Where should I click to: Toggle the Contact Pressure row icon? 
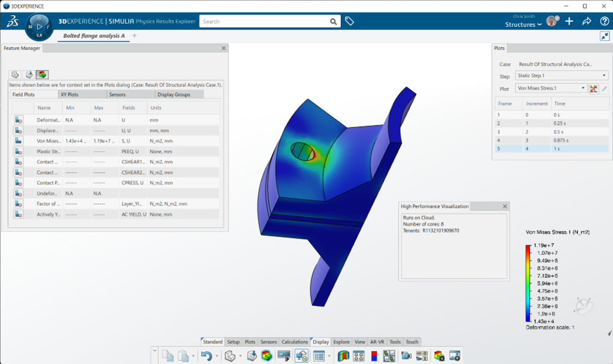pos(18,182)
